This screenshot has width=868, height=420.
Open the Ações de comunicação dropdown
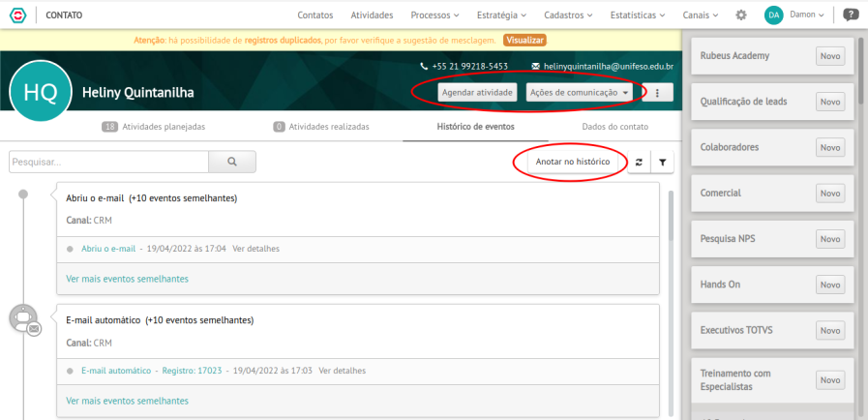click(x=579, y=92)
